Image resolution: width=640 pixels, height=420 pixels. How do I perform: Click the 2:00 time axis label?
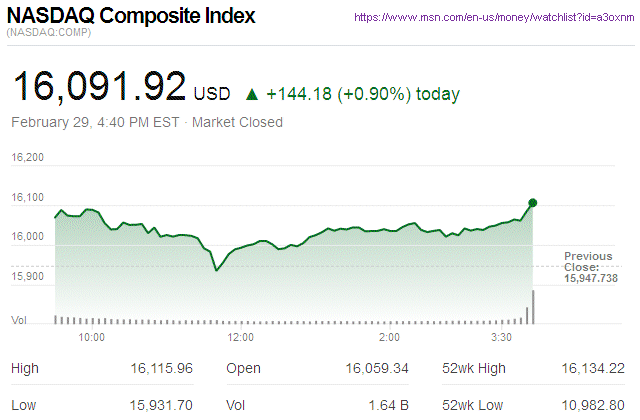(x=389, y=338)
